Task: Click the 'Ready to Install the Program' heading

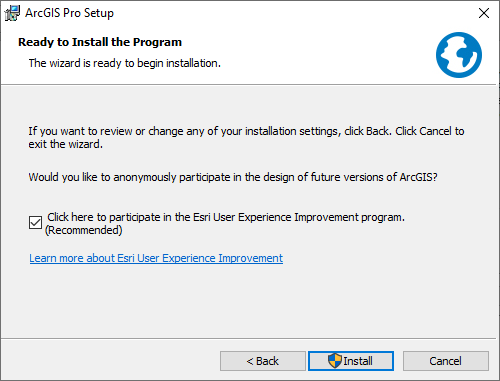Action: tap(100, 42)
